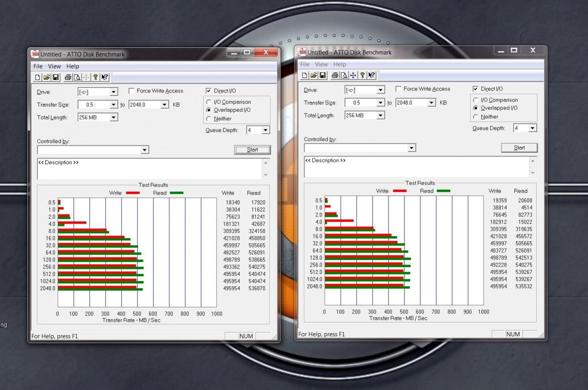
Task: Click Save disk icon in left window
Action: (56, 77)
